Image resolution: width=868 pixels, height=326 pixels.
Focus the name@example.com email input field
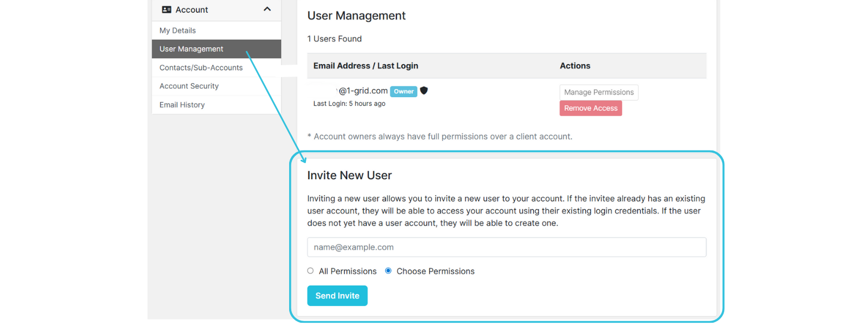tap(507, 247)
